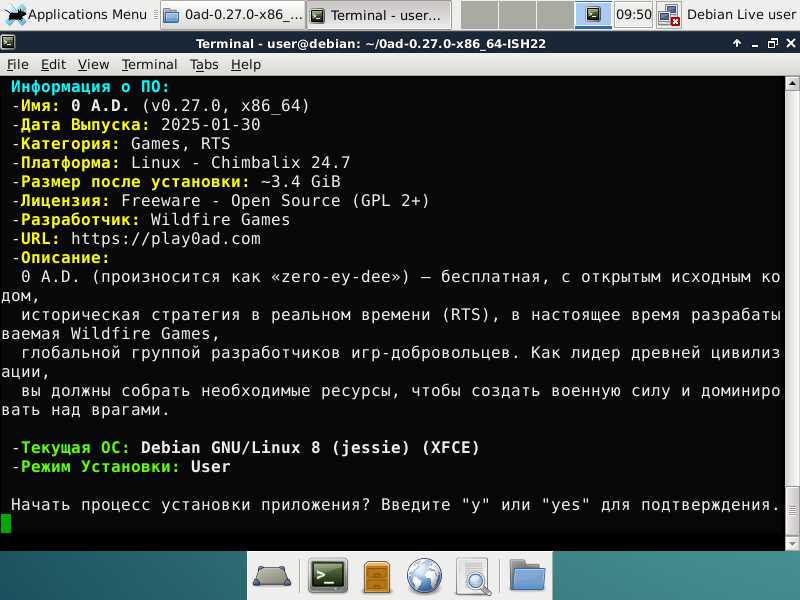The image size is (800, 600).
Task: Click the 'Информация о ПО:' heading text
Action: click(x=90, y=87)
